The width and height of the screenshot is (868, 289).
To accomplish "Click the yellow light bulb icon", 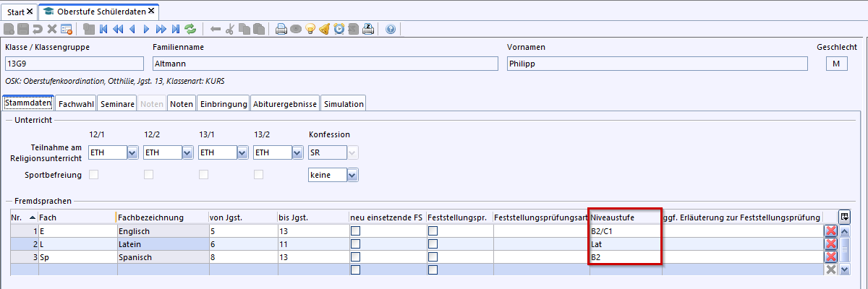I will click(x=310, y=29).
